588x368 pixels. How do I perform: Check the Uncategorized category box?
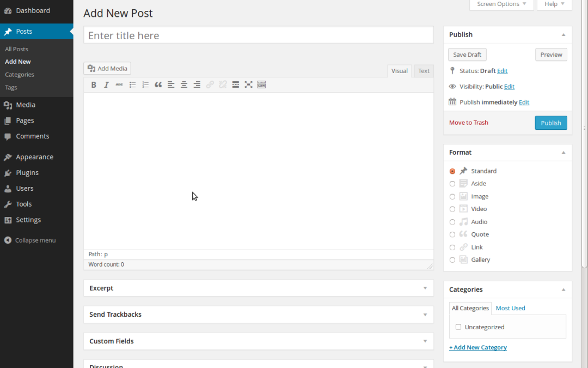pyautogui.click(x=458, y=327)
